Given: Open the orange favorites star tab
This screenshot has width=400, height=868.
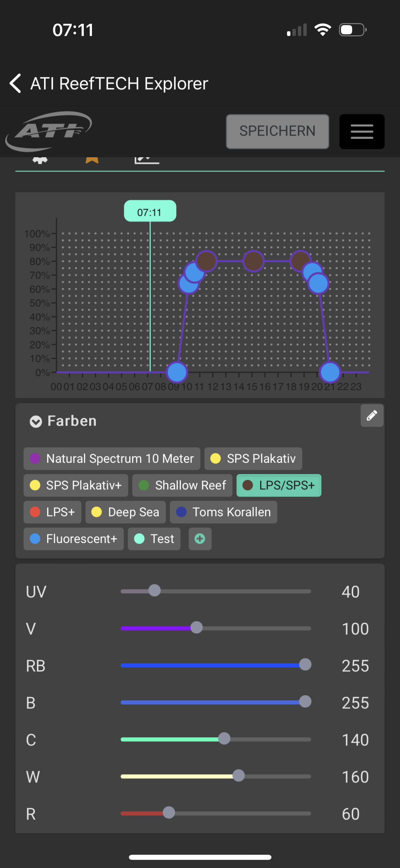Looking at the screenshot, I should click(x=92, y=160).
